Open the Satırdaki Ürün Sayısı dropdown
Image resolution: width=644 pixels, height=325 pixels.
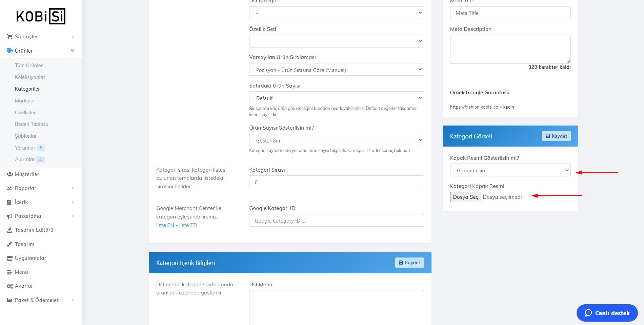[336, 98]
